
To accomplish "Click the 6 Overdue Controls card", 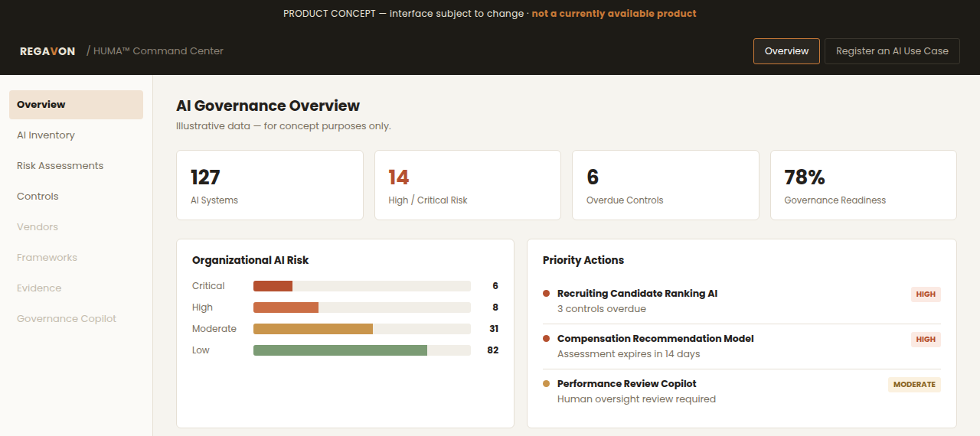I will pyautogui.click(x=665, y=185).
